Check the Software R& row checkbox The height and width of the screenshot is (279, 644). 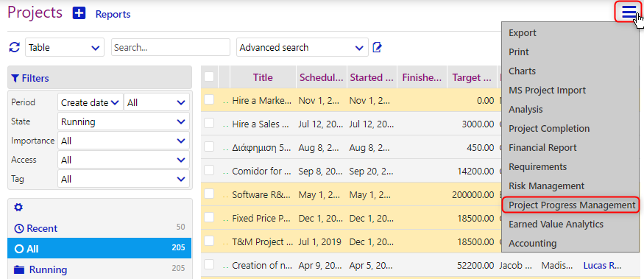209,194
